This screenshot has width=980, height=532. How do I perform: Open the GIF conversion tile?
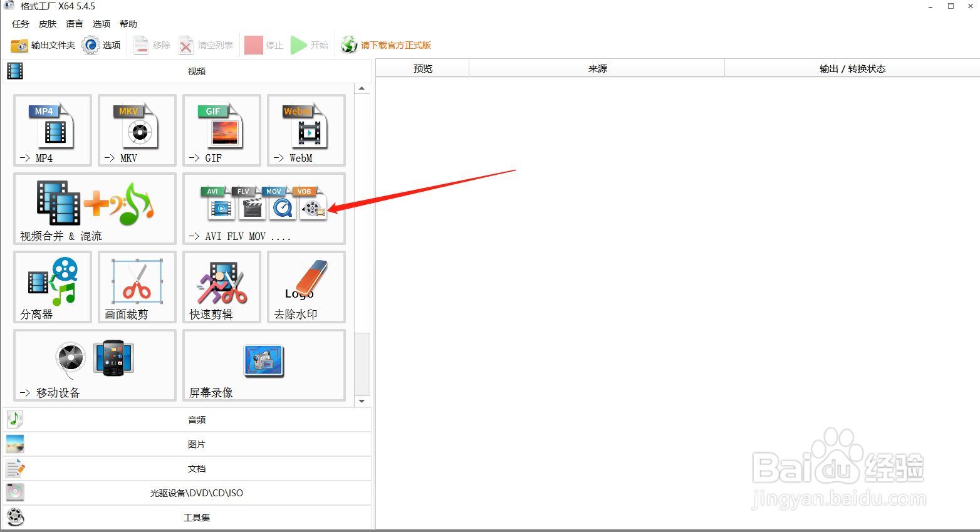click(222, 130)
